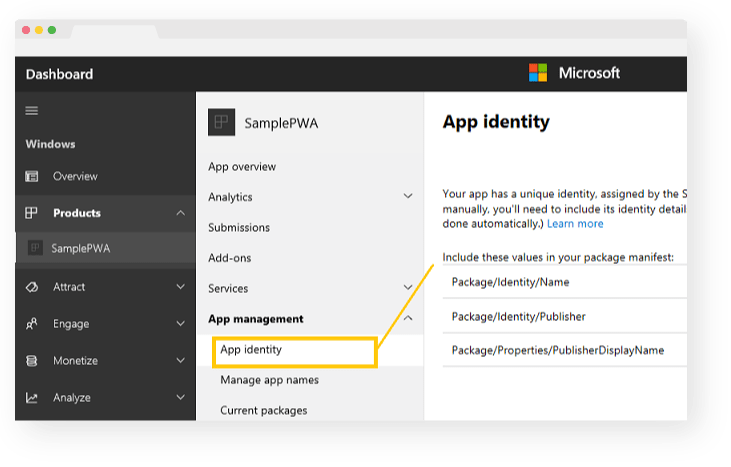Click the SamplePWA app tile icon
The height and width of the screenshot is (467, 731).
(221, 122)
